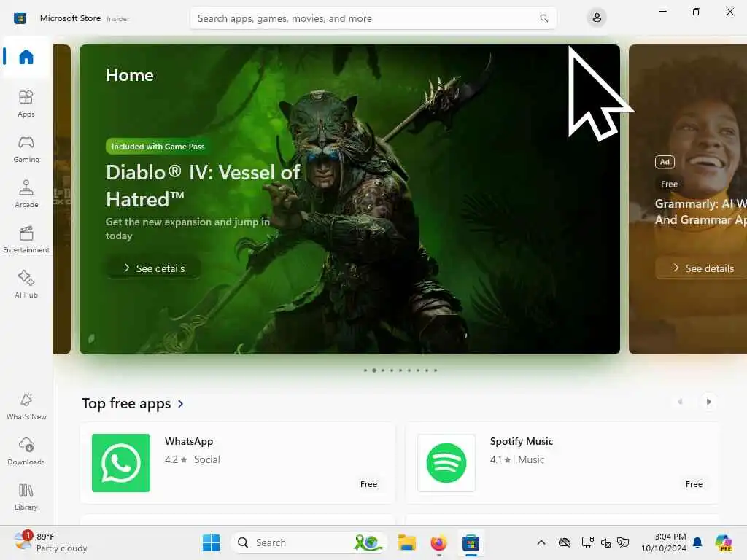Open the Arcade section
The height and width of the screenshot is (560, 747).
click(x=26, y=194)
